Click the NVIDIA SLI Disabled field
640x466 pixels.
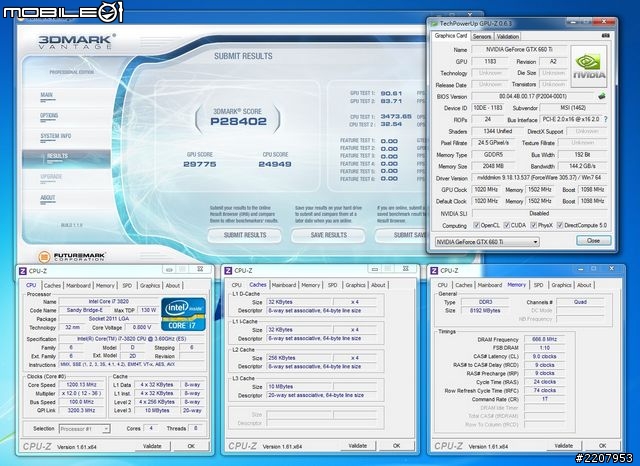539,213
